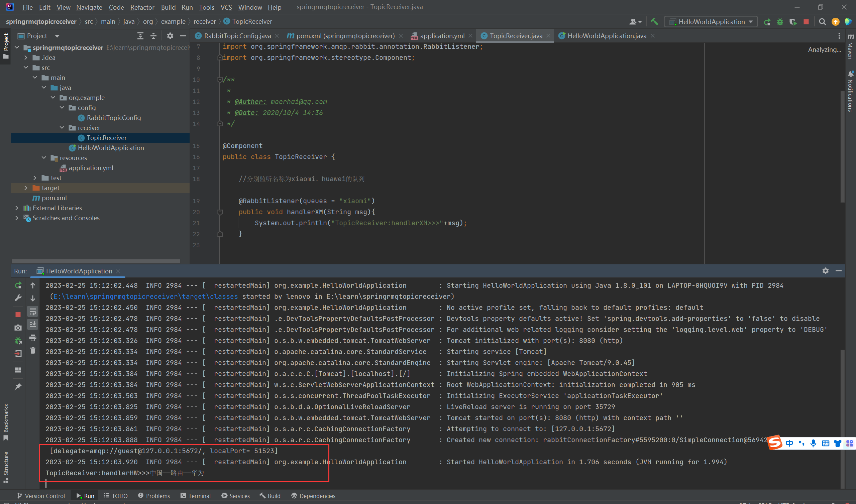
Task: Open the Refactor menu
Action: 142,7
